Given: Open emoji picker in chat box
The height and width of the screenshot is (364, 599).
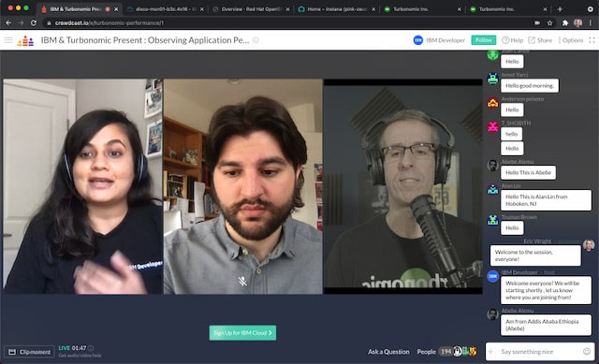Looking at the screenshot, I should 587,352.
